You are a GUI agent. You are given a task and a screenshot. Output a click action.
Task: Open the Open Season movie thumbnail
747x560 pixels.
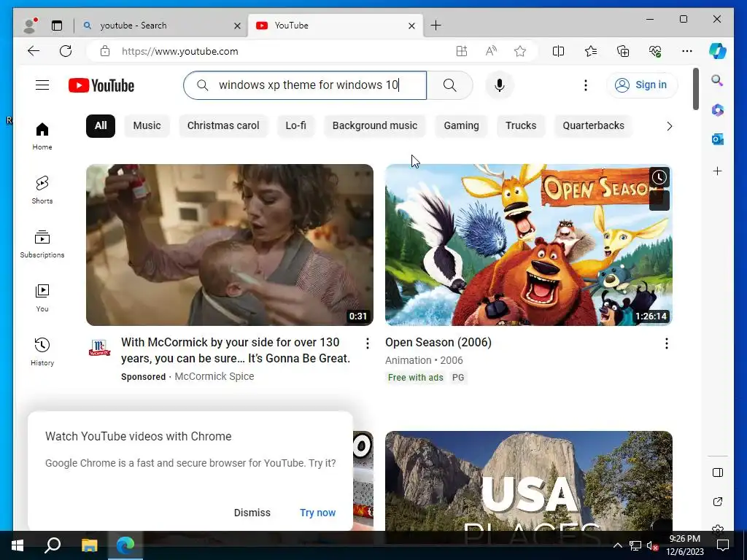click(x=529, y=245)
